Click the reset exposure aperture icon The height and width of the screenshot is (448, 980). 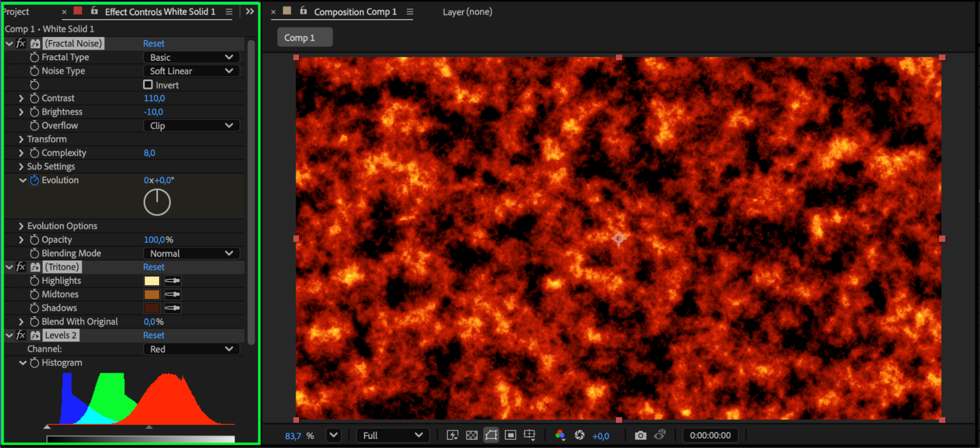[x=579, y=435]
